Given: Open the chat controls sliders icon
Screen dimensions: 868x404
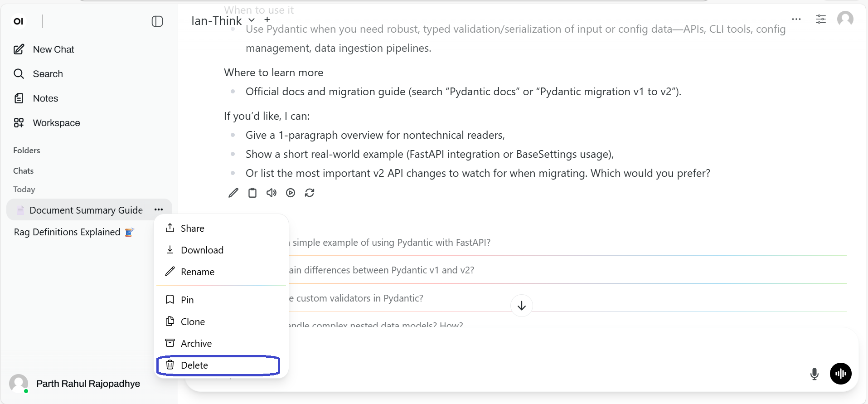Looking at the screenshot, I should pos(821,19).
